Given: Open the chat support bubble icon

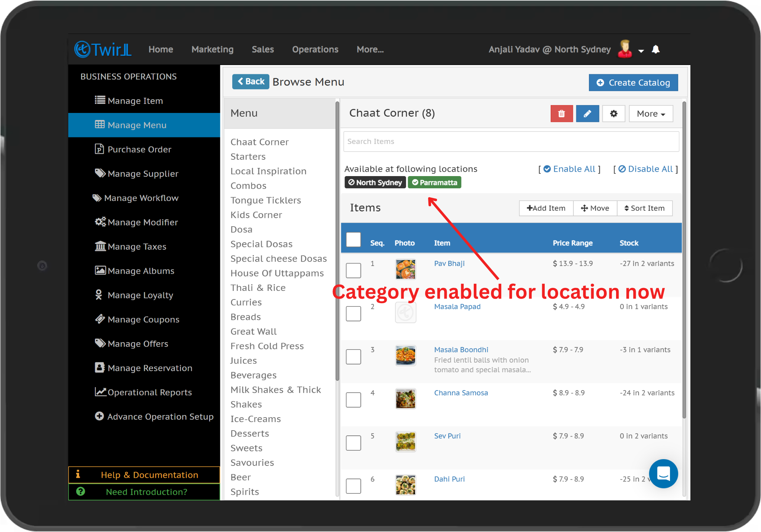Looking at the screenshot, I should (x=663, y=474).
